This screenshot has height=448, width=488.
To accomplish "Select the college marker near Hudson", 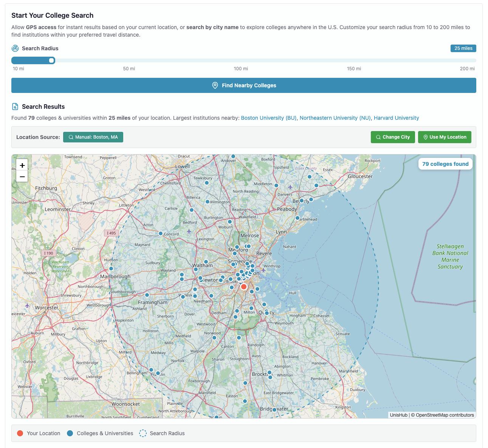I will [x=111, y=269].
